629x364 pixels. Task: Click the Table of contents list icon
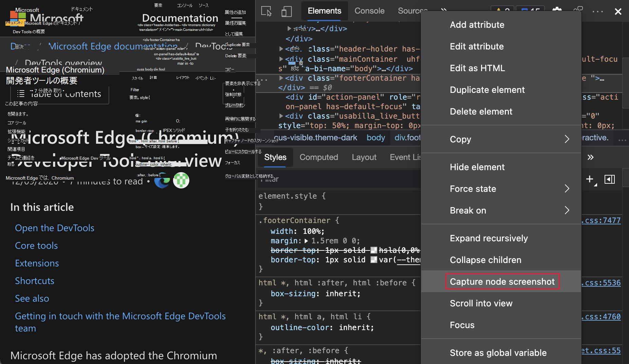[21, 94]
